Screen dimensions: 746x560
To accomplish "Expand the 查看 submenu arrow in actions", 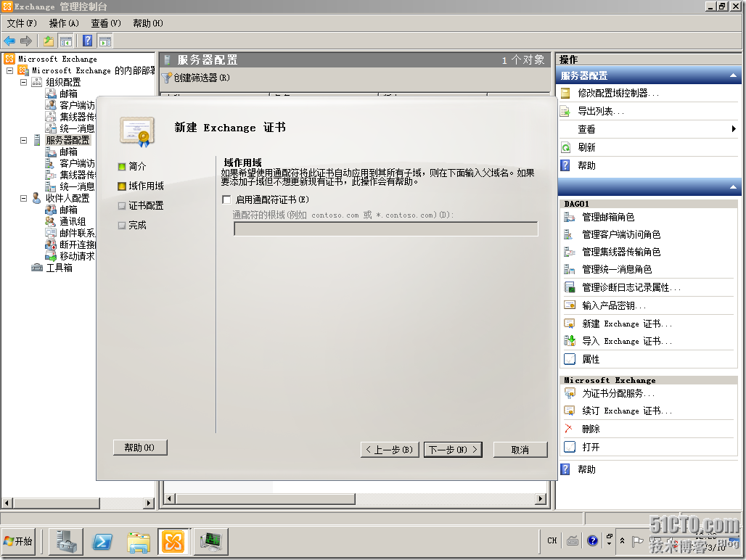I will point(734,129).
